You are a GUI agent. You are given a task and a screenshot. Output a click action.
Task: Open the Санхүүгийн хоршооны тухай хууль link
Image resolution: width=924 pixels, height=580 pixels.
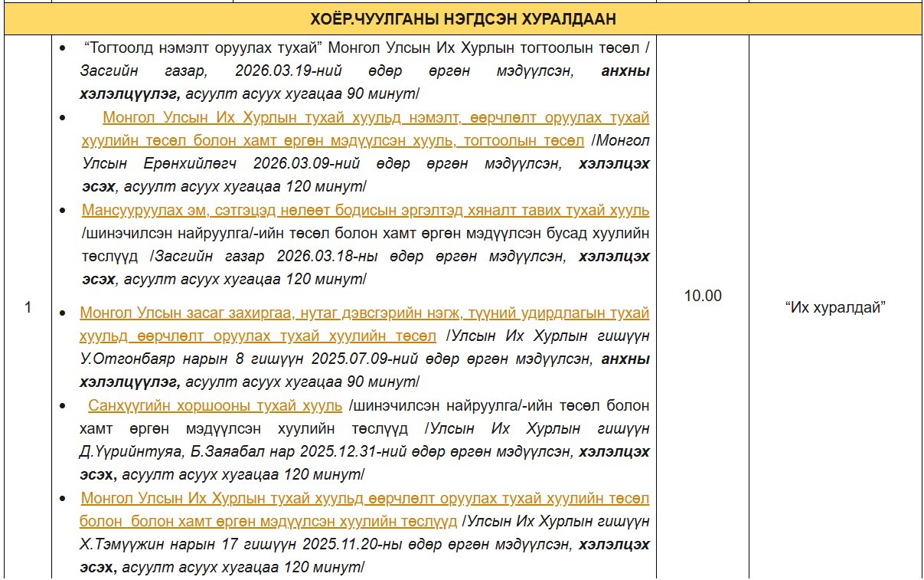(214, 405)
